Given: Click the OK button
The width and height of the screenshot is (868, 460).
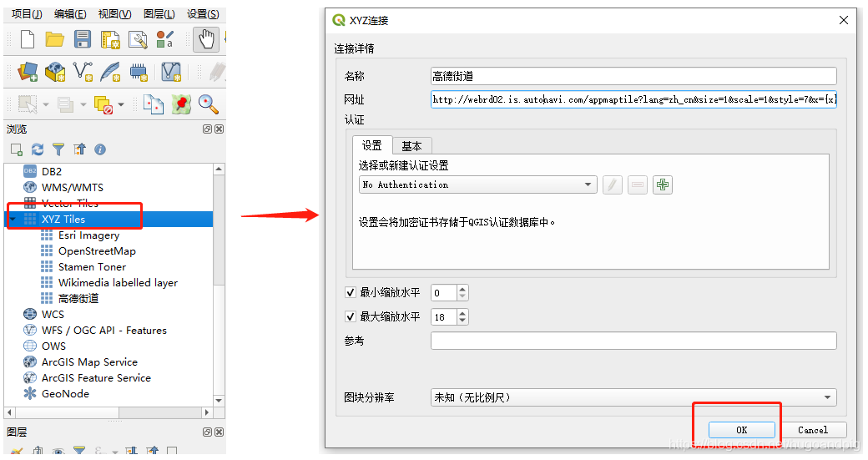Looking at the screenshot, I should [x=741, y=430].
